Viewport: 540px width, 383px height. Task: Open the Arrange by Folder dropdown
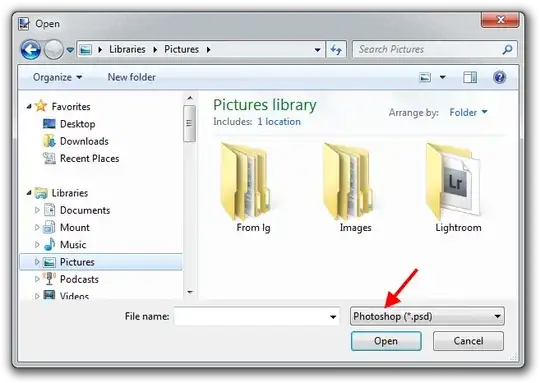coord(468,112)
